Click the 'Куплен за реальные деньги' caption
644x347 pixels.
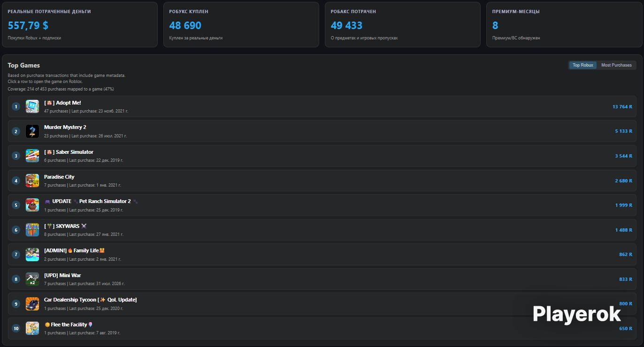tap(196, 38)
